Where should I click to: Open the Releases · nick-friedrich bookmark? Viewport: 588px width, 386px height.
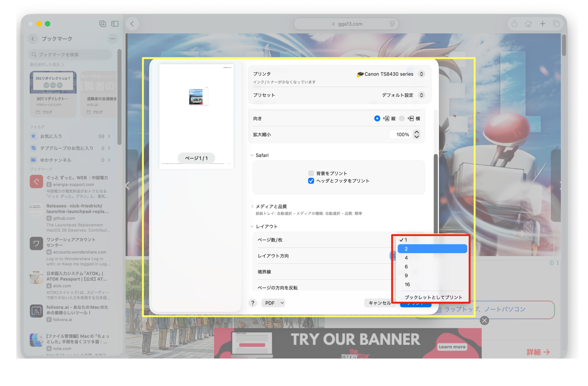point(70,218)
